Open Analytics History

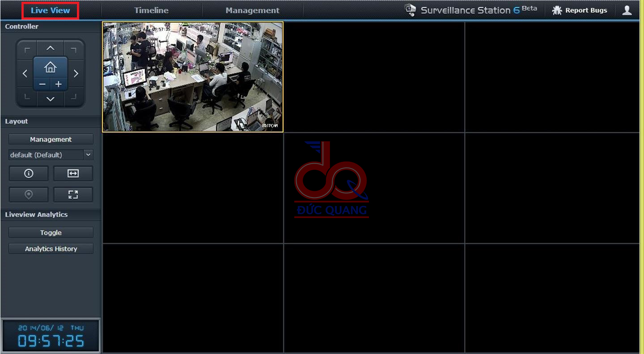tap(51, 249)
